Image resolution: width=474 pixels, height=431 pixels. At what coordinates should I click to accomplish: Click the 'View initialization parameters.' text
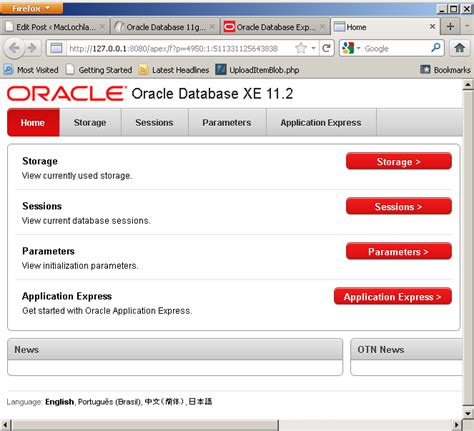coord(80,266)
